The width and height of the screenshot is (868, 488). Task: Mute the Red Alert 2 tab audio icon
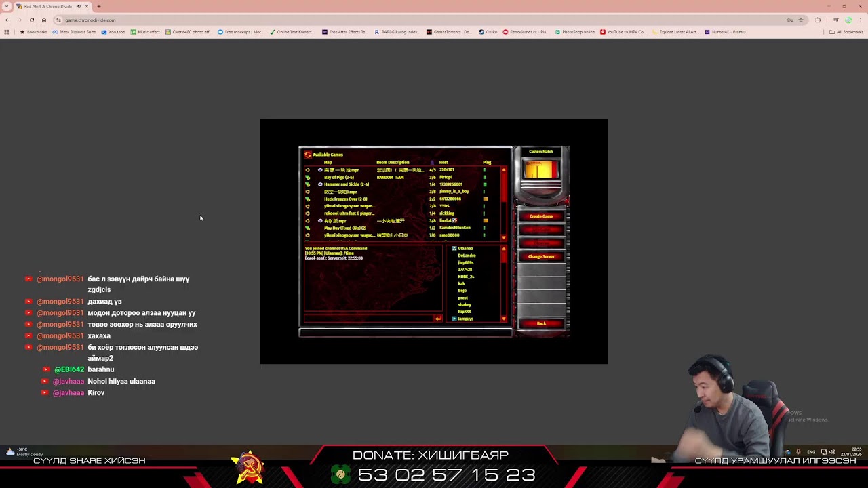[x=79, y=6]
